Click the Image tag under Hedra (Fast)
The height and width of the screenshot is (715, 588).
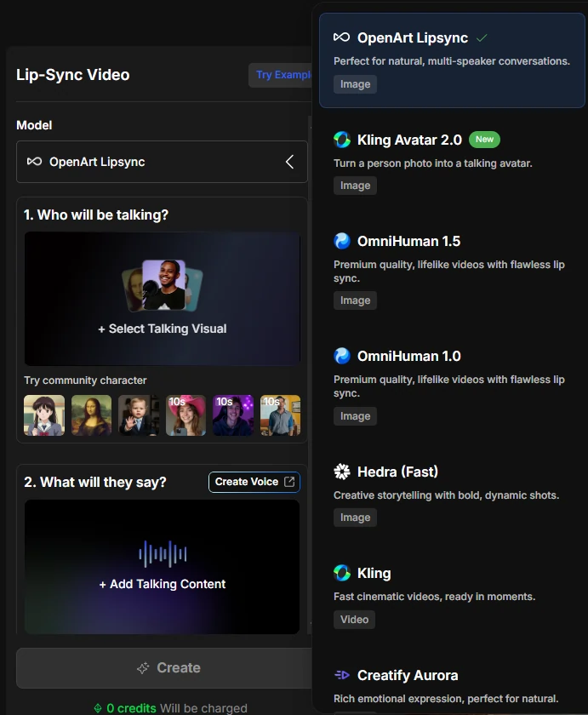[x=355, y=518]
